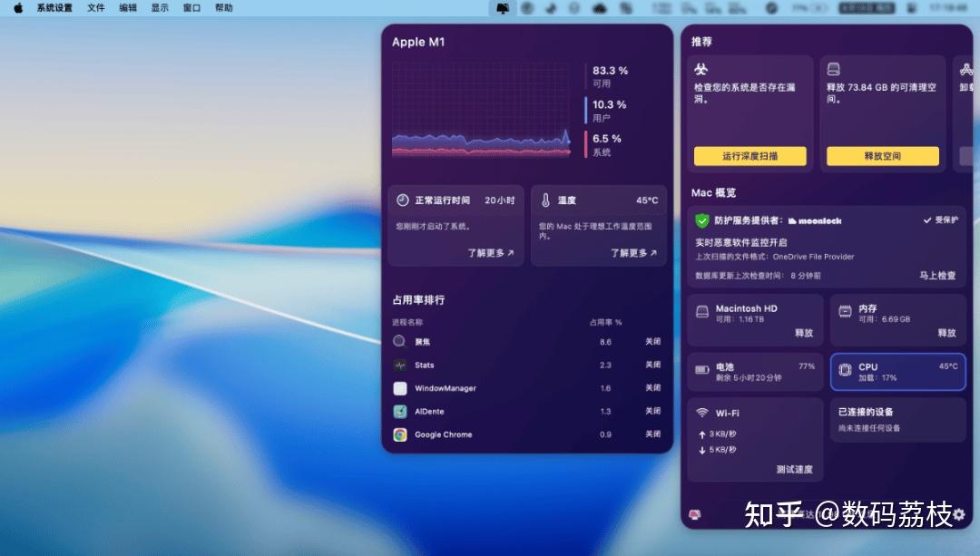Click the drive icon on the 73.84 GB cleanup card
The width and height of the screenshot is (980, 556).
[834, 69]
